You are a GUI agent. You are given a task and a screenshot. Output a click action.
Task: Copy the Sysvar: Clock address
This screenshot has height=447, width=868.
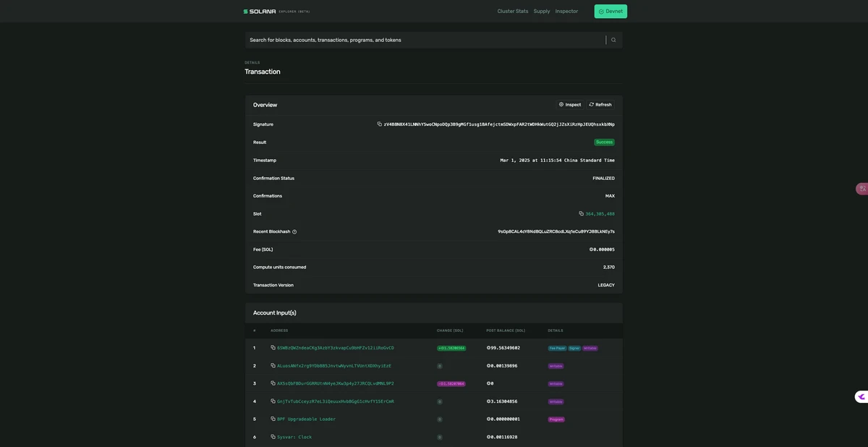click(x=273, y=437)
